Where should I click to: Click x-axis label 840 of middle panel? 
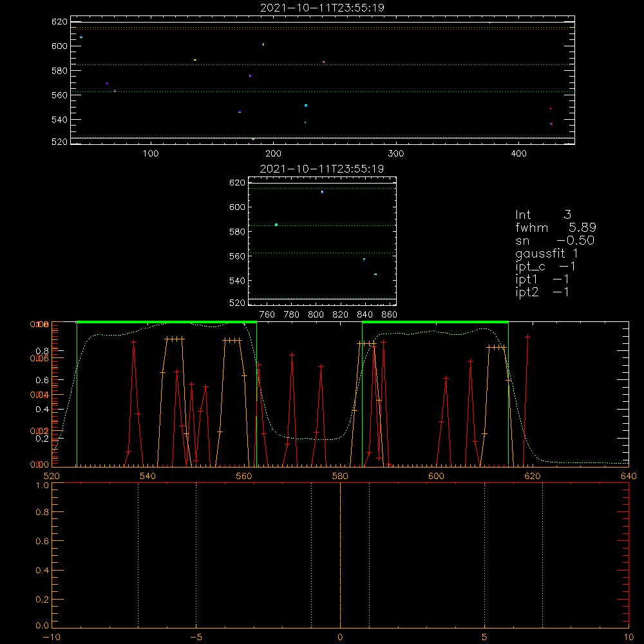pos(365,315)
